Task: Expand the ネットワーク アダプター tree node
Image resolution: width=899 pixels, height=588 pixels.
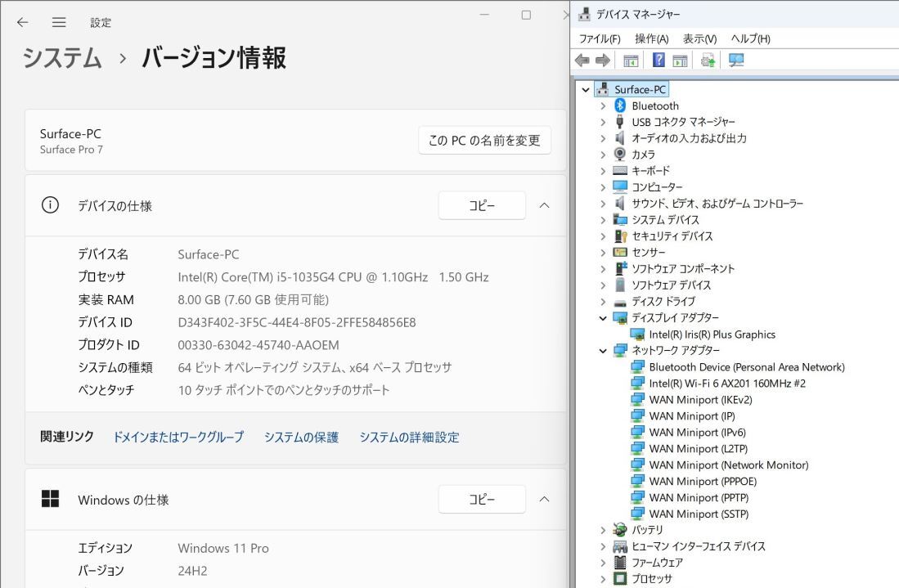Action: pos(604,350)
